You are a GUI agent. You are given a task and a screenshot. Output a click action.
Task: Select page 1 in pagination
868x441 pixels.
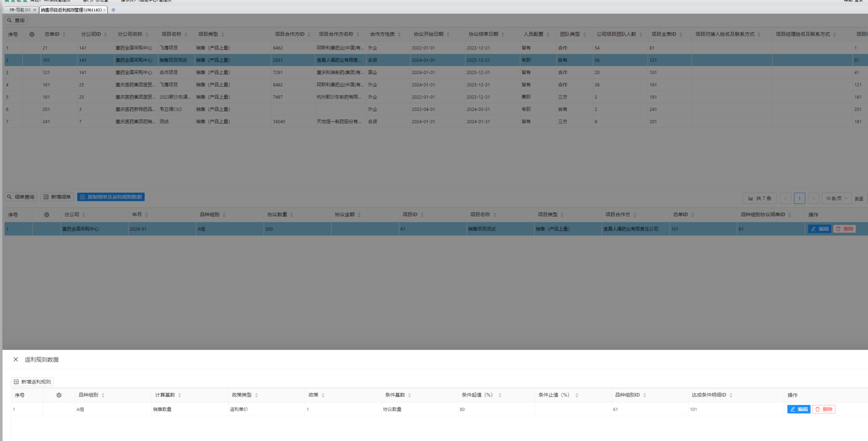pos(800,198)
